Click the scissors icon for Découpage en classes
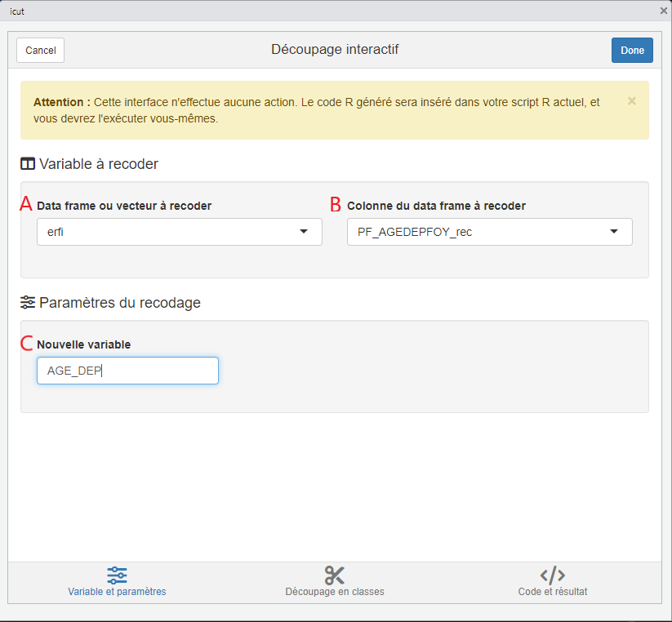Screen dimensions: 672x622 coord(334,575)
